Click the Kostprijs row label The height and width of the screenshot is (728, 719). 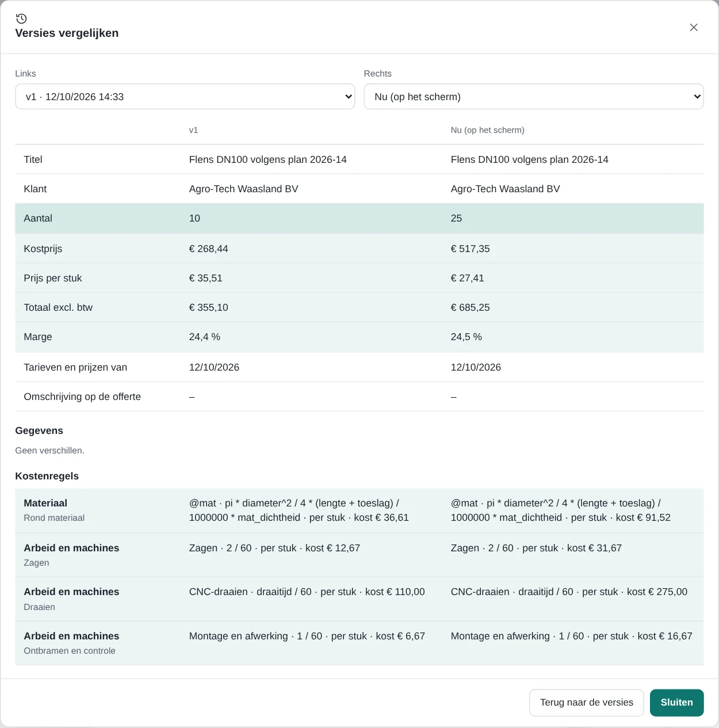[x=43, y=249]
